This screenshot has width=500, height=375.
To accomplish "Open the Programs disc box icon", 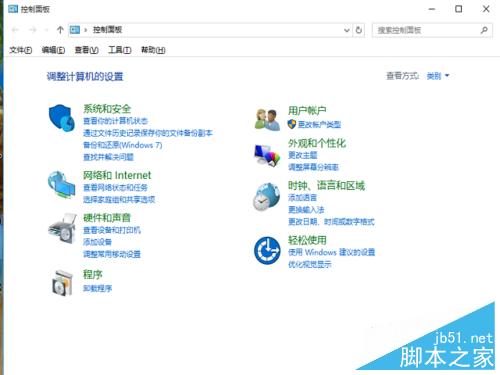I will pyautogui.click(x=62, y=283).
